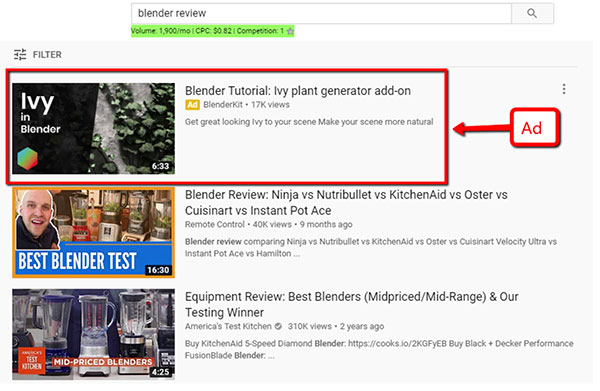Screen dimensions: 600x391
Task: Open 'Equipment Review: Best Blenders' video title
Action: tap(352, 305)
